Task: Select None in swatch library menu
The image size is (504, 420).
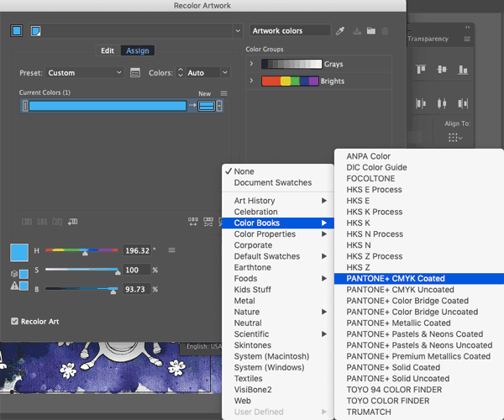Action: tap(278, 171)
